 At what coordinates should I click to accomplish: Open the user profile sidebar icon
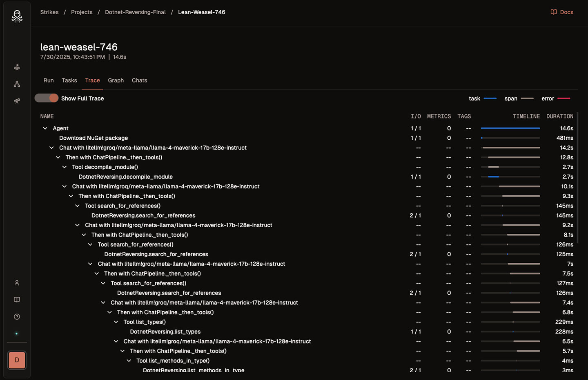pos(17,283)
